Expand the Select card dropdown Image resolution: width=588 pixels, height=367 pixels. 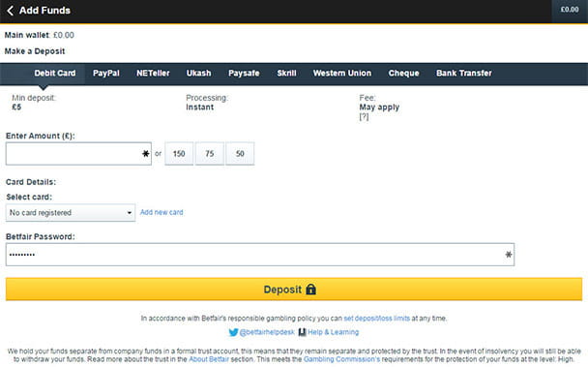tap(71, 213)
